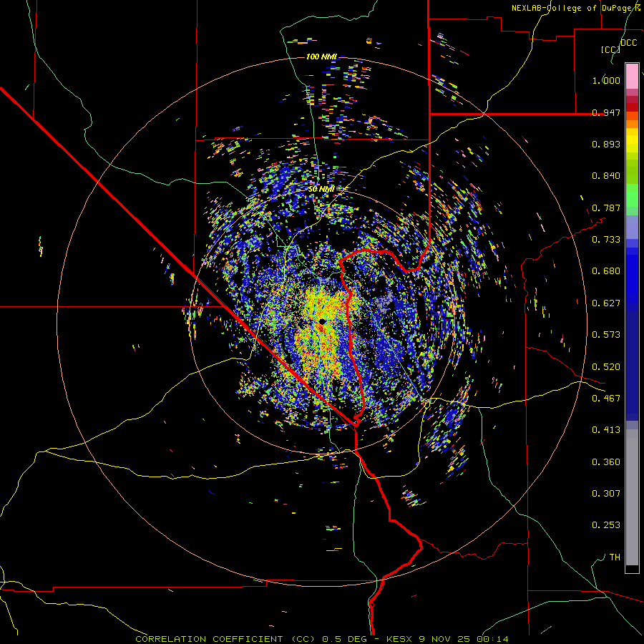Click the [CC] legend heading
644x644 pixels.
point(610,49)
